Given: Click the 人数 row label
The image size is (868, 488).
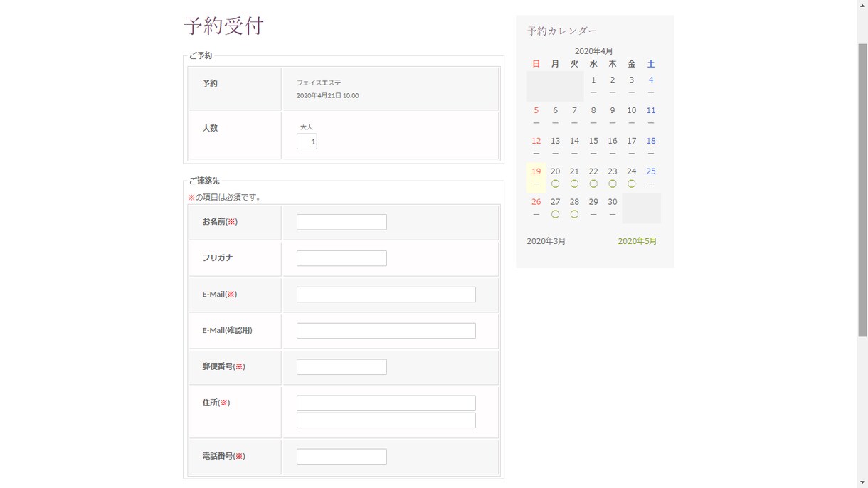Looking at the screenshot, I should 210,128.
